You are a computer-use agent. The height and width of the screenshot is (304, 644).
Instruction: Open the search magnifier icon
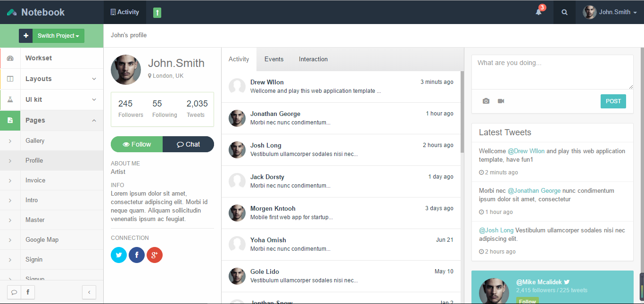564,12
